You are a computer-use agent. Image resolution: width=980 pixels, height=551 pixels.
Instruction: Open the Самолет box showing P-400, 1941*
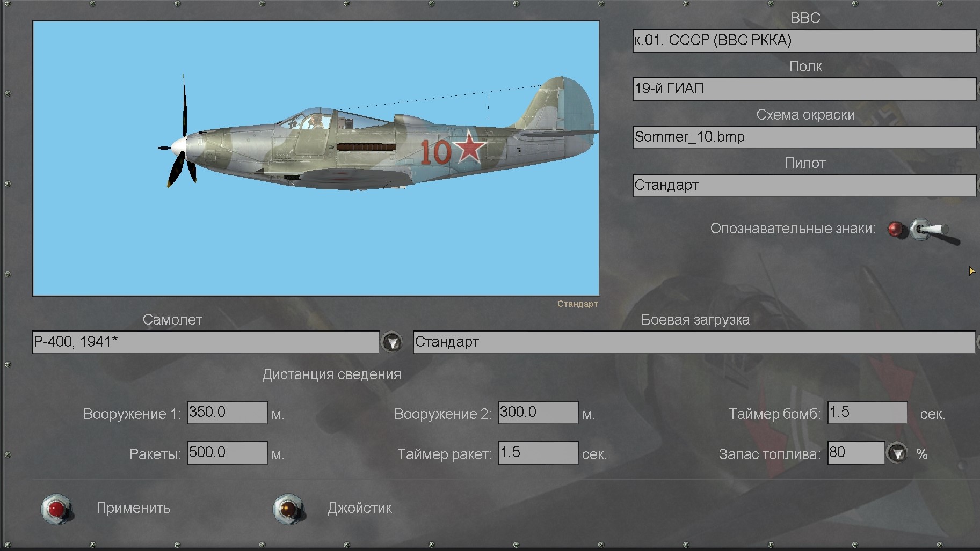206,342
